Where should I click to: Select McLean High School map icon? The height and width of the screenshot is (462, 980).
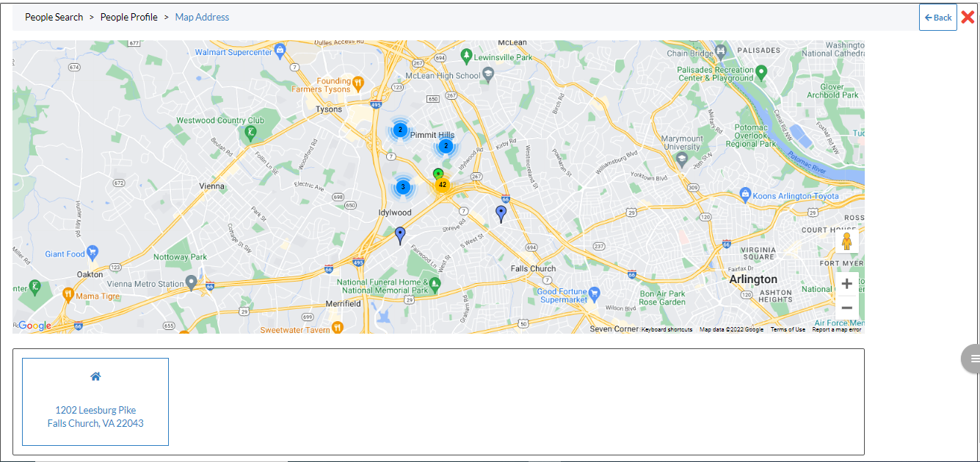click(x=488, y=75)
